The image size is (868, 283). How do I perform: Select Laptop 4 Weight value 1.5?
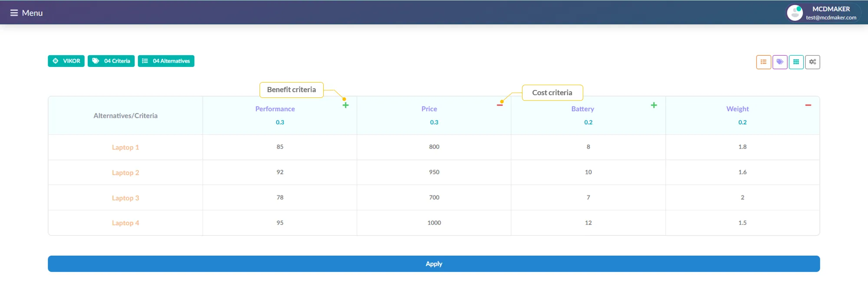pos(743,223)
